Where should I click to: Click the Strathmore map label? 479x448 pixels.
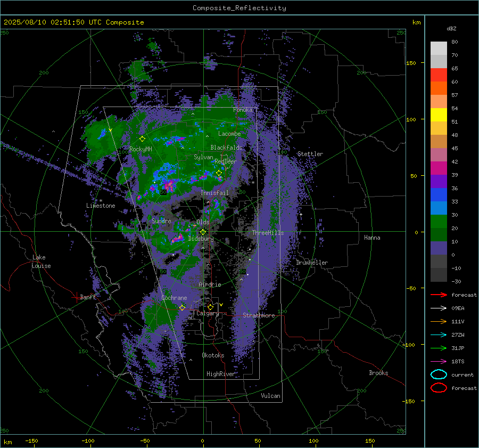tap(259, 315)
